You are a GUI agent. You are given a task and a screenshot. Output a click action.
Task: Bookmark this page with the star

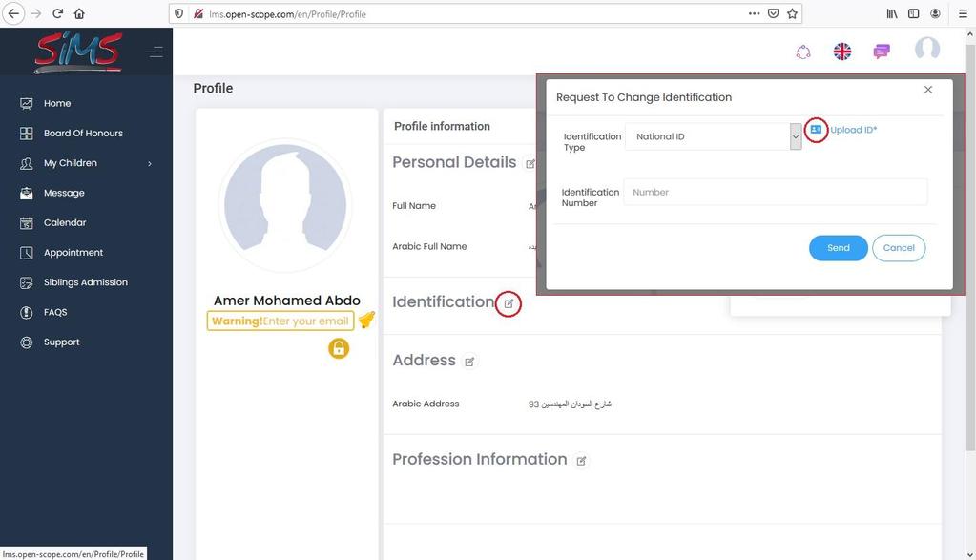(x=792, y=13)
